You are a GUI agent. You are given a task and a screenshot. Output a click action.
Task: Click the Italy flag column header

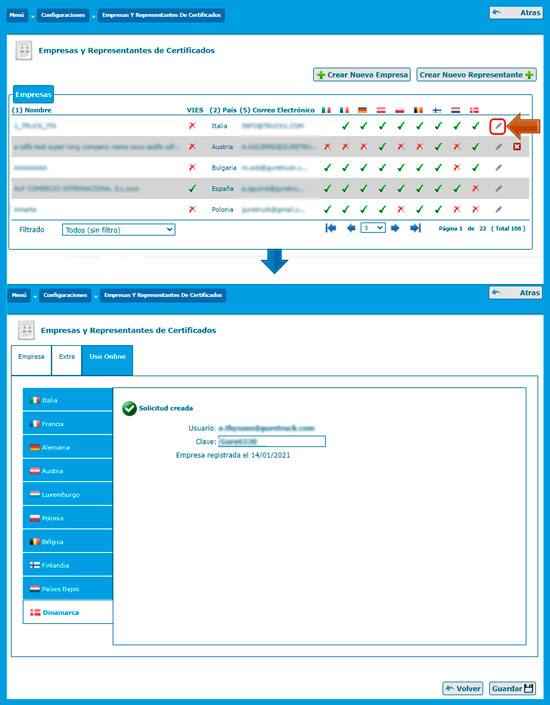click(326, 110)
